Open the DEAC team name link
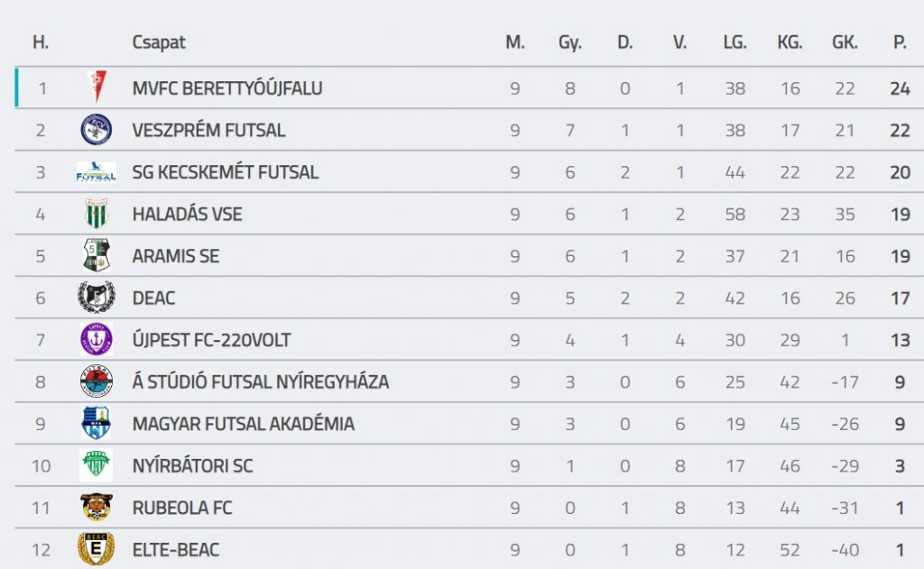The height and width of the screenshot is (569, 924). (x=153, y=298)
